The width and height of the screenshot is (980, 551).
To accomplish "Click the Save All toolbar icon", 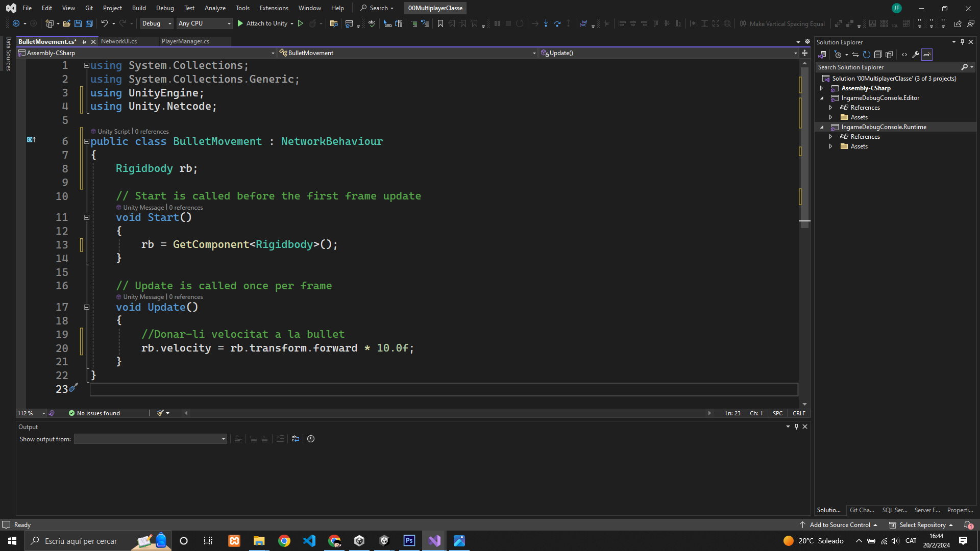I will coord(89,23).
